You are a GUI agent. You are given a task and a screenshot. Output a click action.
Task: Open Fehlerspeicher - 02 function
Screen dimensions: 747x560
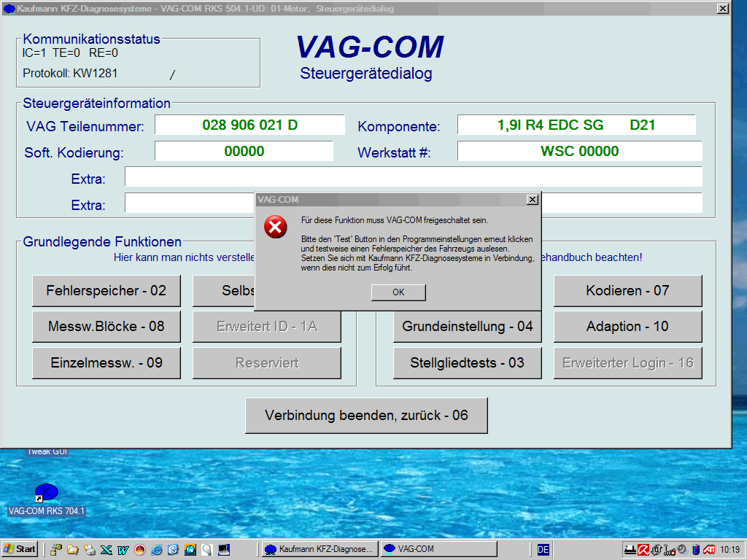coord(107,290)
